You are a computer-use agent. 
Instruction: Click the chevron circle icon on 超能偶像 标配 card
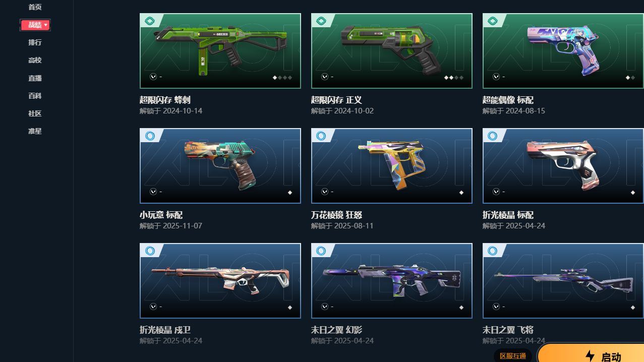pyautogui.click(x=496, y=77)
